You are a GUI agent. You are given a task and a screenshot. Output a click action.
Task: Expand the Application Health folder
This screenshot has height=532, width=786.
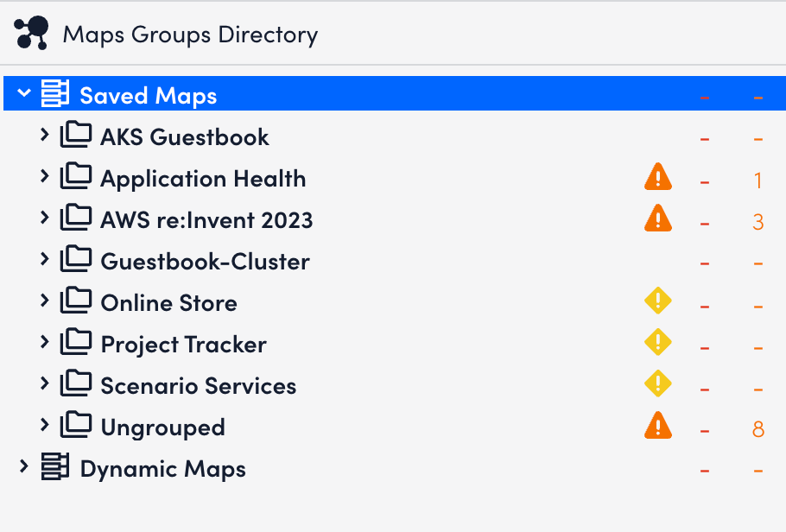45,176
